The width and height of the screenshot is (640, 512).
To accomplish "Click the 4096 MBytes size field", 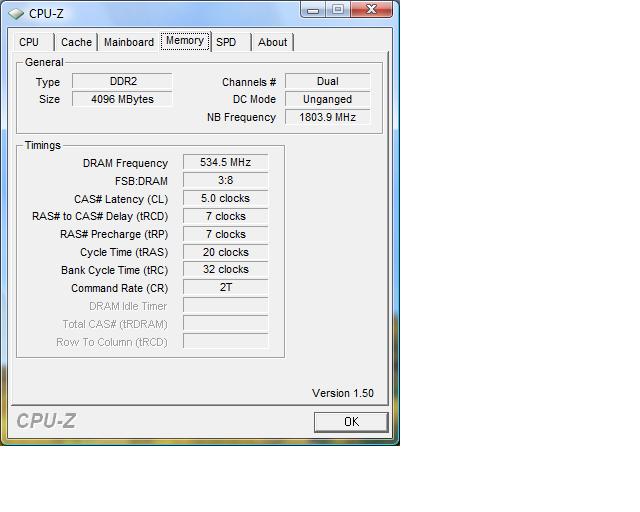I will 122,99.
